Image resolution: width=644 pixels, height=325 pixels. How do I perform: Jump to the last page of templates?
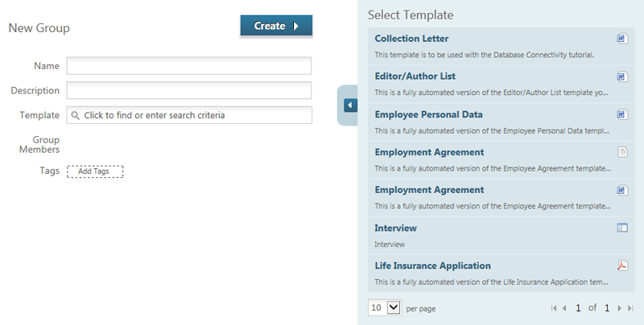pyautogui.click(x=630, y=308)
